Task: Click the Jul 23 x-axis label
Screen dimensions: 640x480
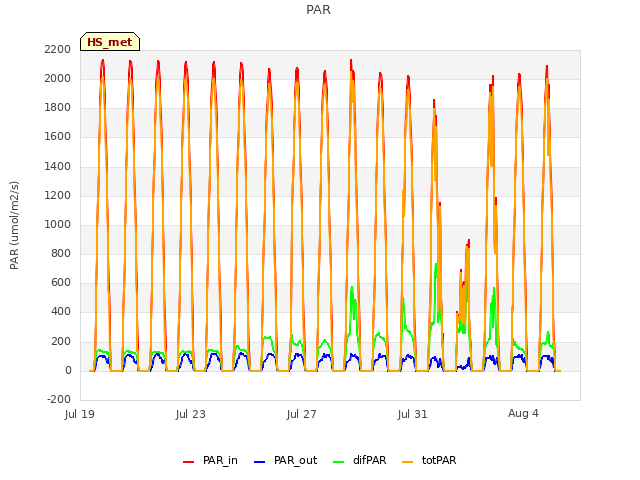Action: point(191,414)
